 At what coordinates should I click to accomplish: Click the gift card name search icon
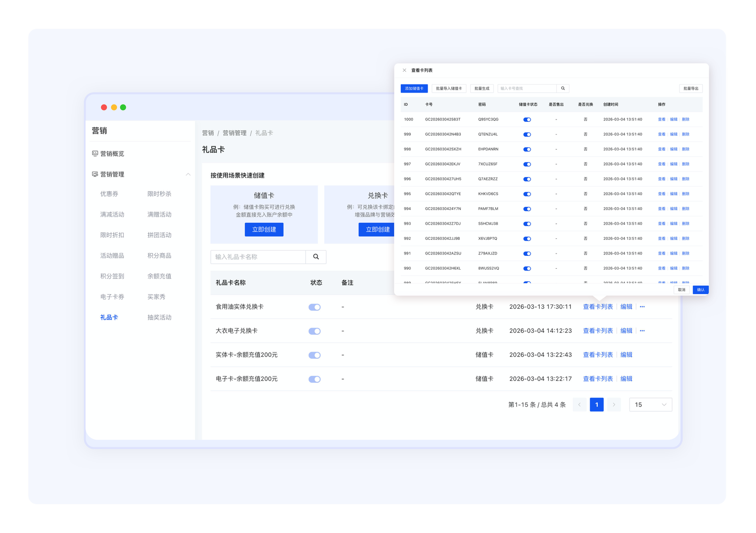pyautogui.click(x=316, y=257)
